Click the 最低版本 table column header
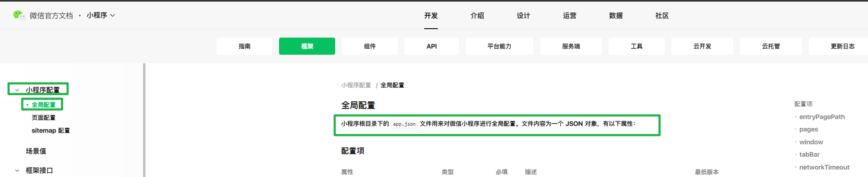The image size is (868, 177). [707, 172]
